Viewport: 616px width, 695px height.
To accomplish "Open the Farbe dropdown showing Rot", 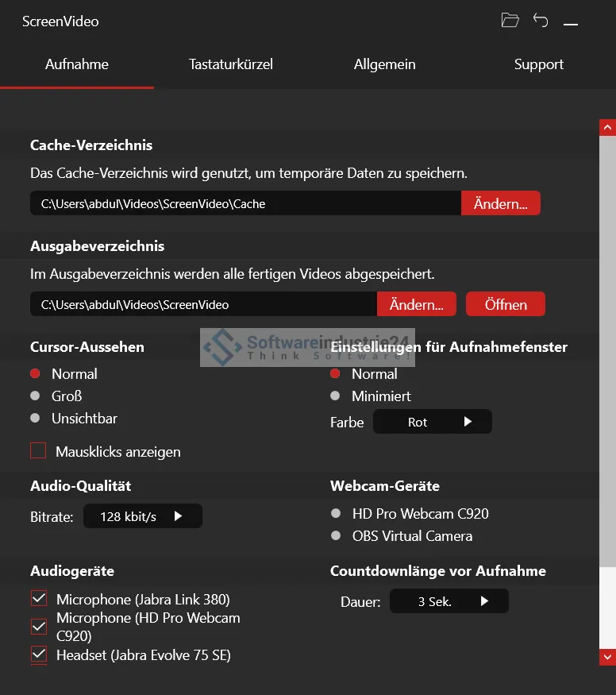I will [x=433, y=422].
